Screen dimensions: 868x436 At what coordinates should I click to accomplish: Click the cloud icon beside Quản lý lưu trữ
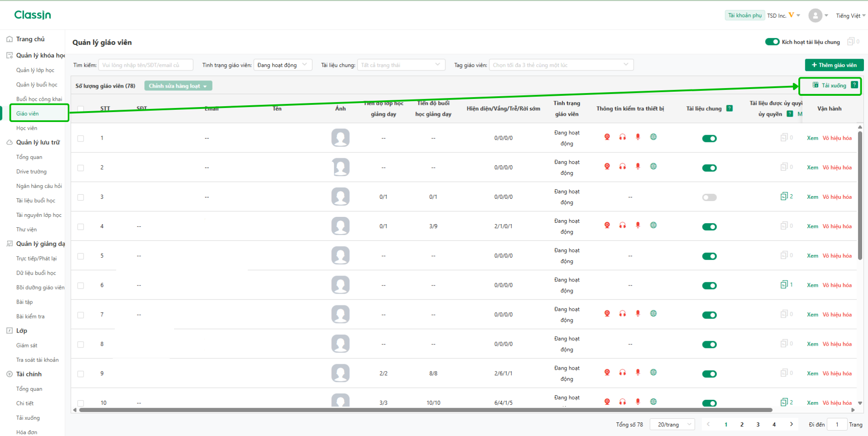pyautogui.click(x=9, y=142)
